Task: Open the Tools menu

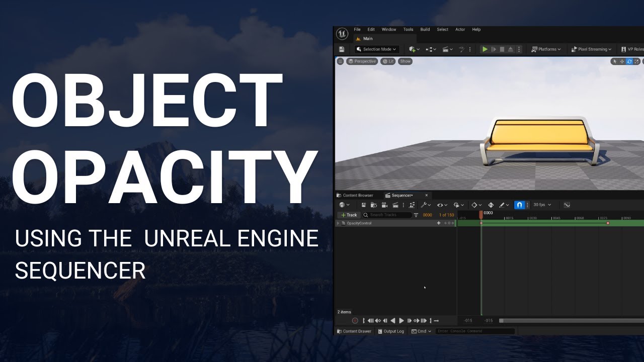Action: (x=408, y=30)
